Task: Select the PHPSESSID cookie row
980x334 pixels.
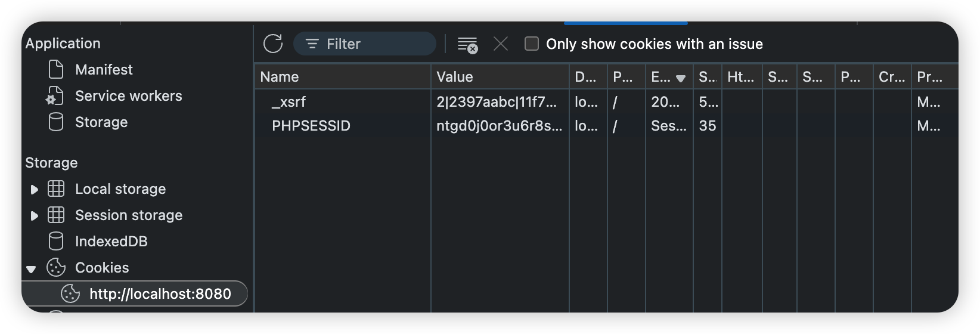Action: tap(606, 125)
